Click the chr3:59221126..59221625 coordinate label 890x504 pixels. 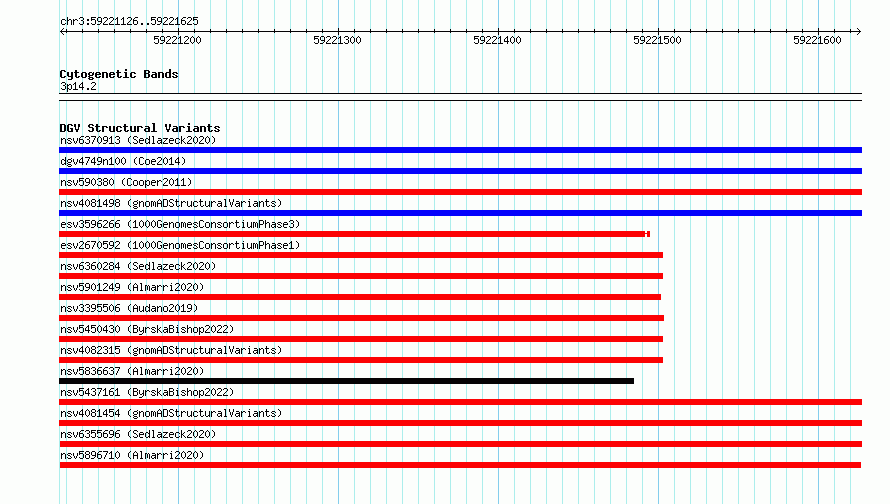129,21
